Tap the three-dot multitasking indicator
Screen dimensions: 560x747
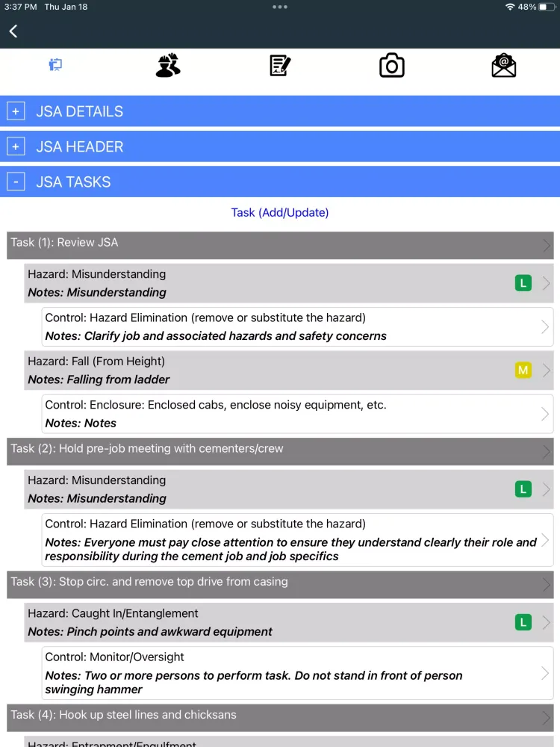pos(280,7)
